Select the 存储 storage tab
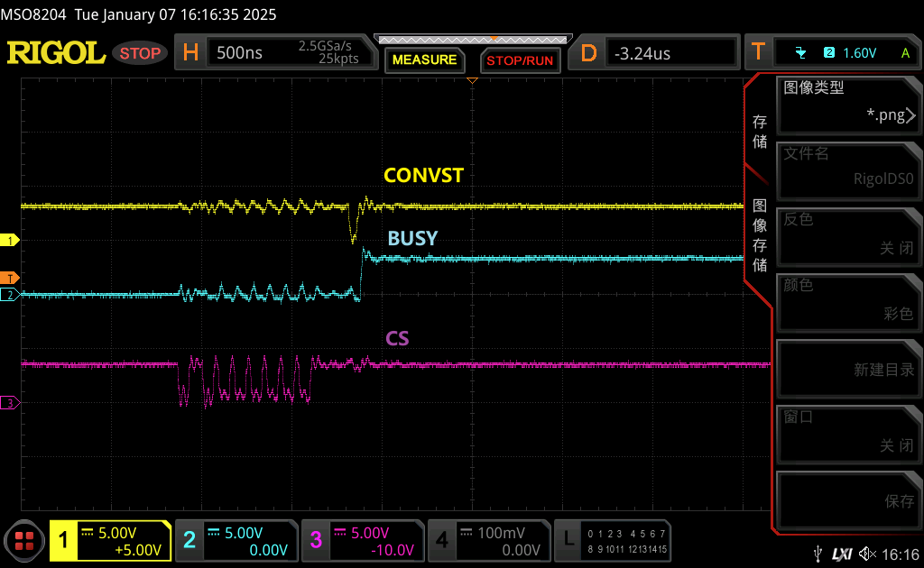This screenshot has width=924, height=568. pyautogui.click(x=760, y=132)
